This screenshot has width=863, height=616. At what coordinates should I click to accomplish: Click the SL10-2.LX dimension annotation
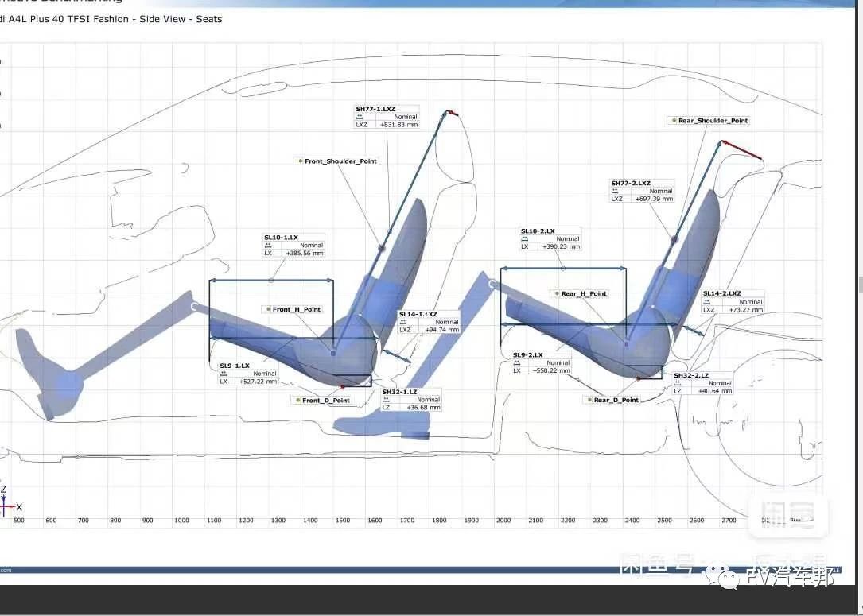(x=550, y=239)
